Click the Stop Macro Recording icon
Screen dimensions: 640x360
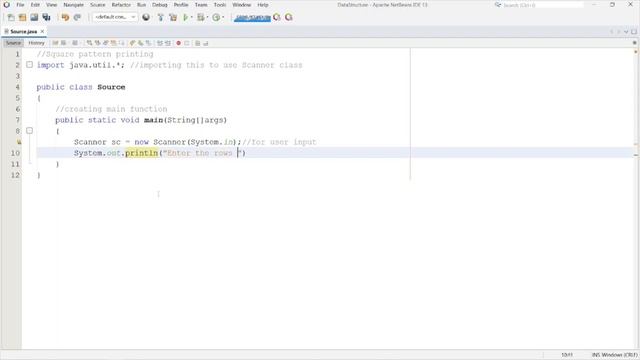187,43
